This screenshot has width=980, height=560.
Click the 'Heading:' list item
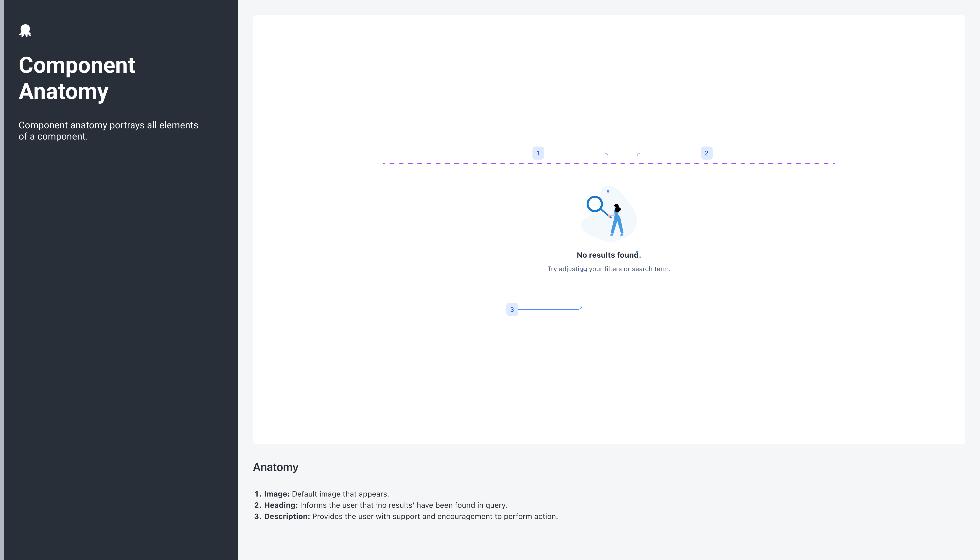pyautogui.click(x=385, y=505)
